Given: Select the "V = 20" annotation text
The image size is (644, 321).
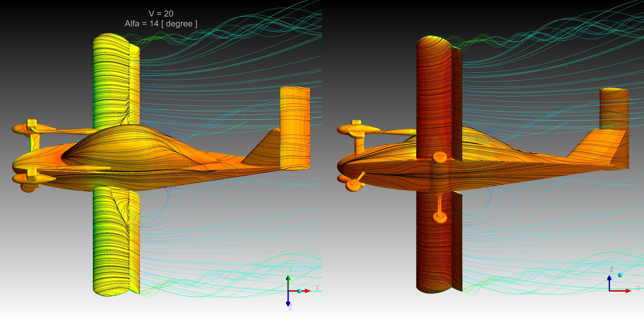Looking at the screenshot, I should (161, 14).
